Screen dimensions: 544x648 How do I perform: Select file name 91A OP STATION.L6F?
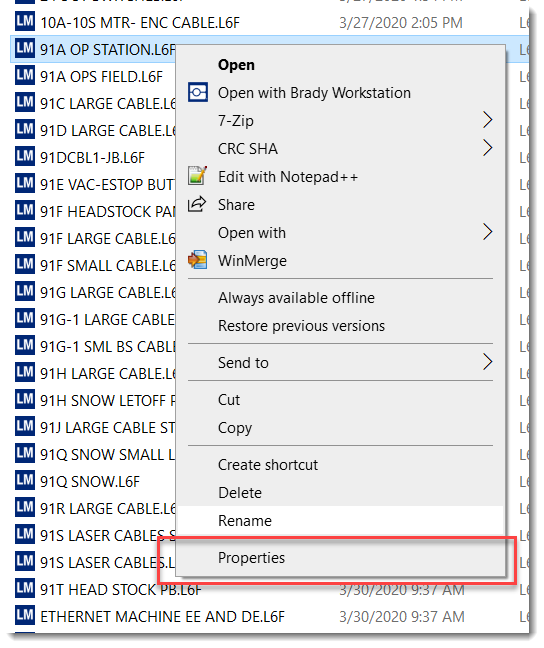pos(107,50)
